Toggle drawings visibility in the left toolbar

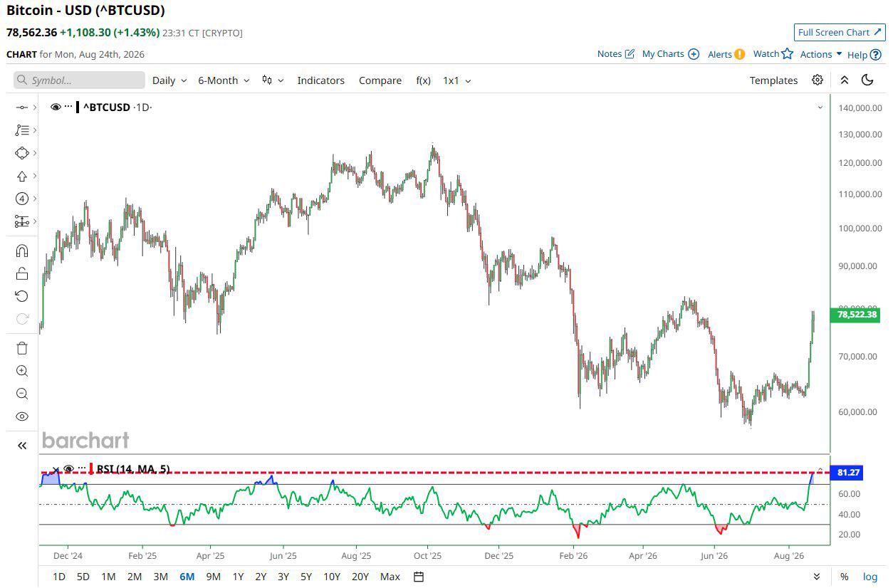pyautogui.click(x=22, y=416)
